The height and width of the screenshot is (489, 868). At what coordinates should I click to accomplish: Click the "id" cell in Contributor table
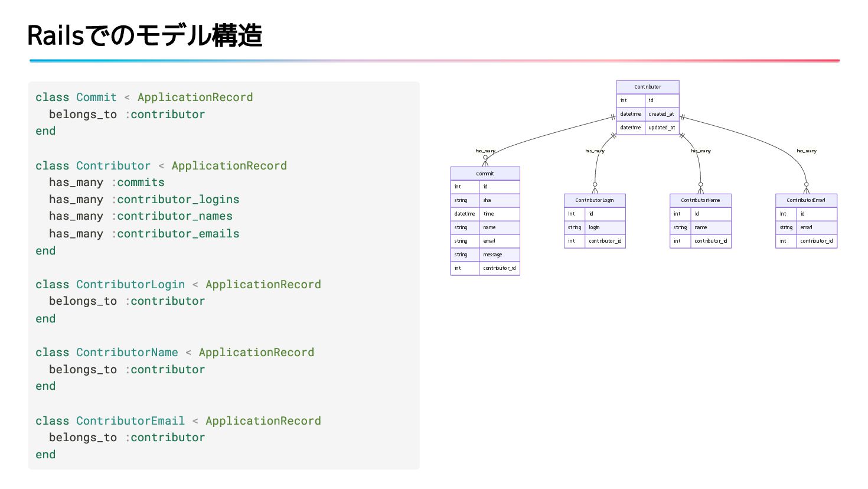pos(662,100)
